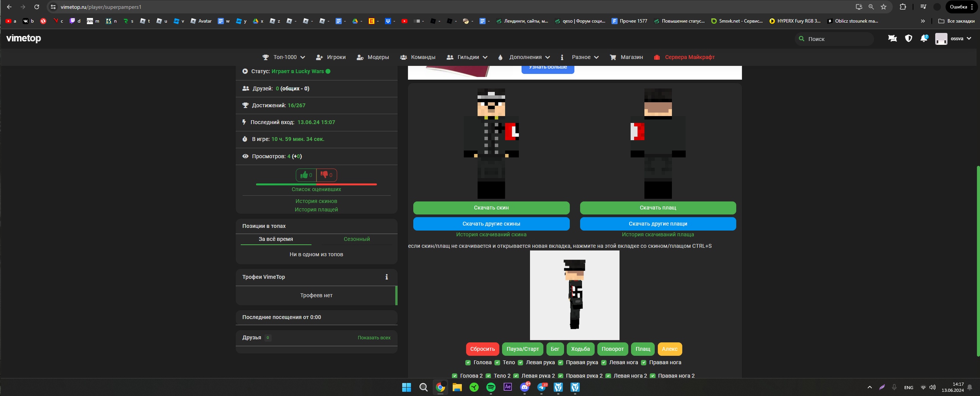Viewport: 980px width, 396px height.
Task: Click the like/dislike rating bar
Action: 316,184
